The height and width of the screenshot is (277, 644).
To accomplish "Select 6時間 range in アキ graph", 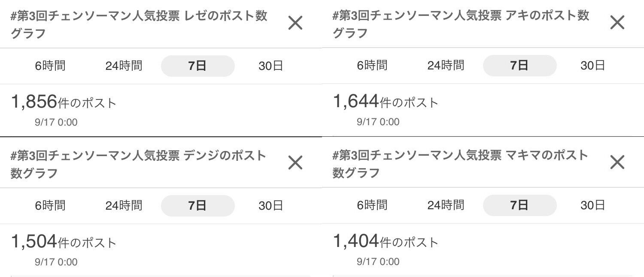I will tap(372, 66).
